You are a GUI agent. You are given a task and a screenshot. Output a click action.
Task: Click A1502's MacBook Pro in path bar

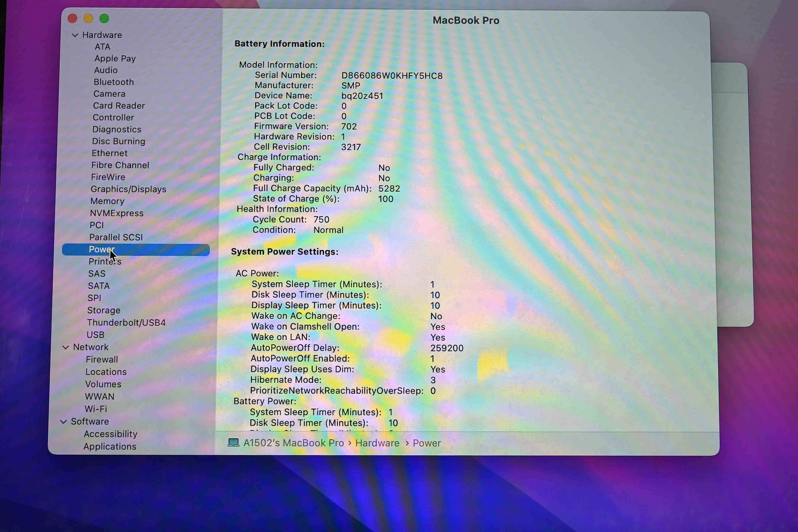click(294, 443)
